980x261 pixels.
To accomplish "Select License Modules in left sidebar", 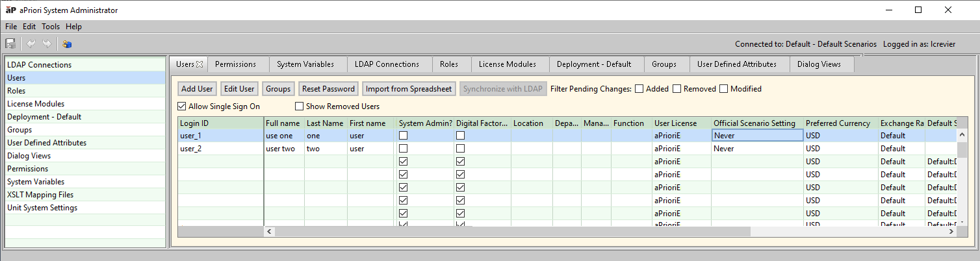I will pos(85,104).
